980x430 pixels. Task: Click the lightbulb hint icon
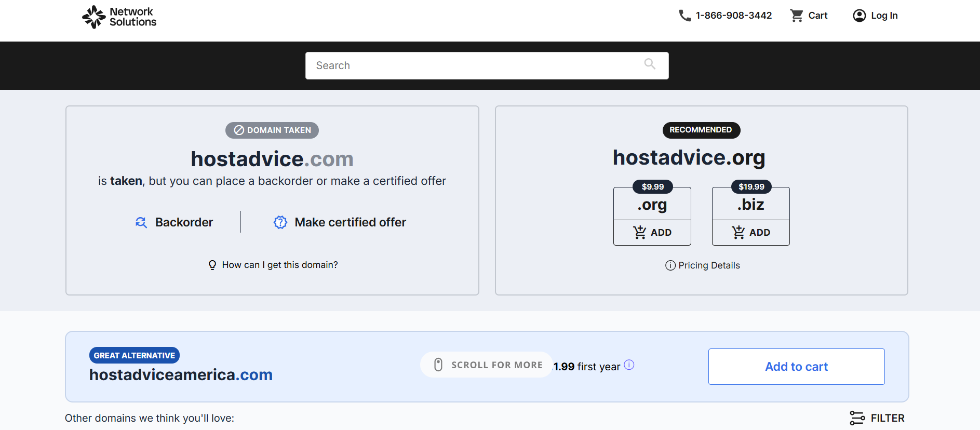pyautogui.click(x=212, y=265)
